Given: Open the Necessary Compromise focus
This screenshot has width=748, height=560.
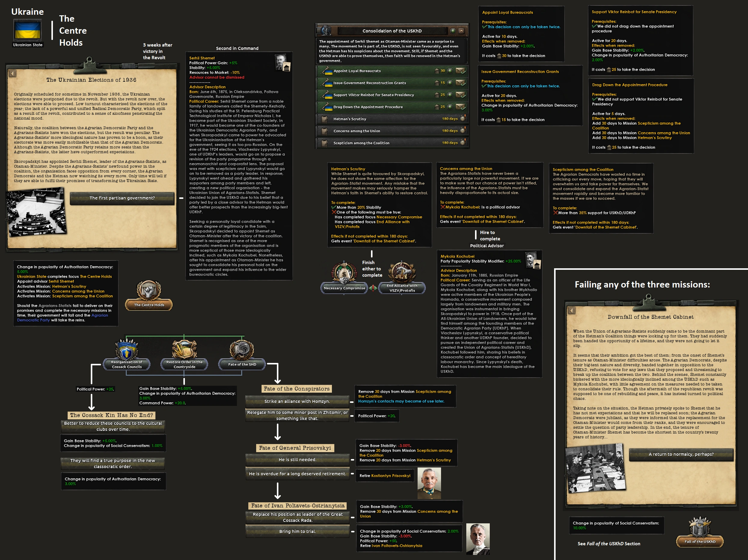Looking at the screenshot, I should point(344,273).
